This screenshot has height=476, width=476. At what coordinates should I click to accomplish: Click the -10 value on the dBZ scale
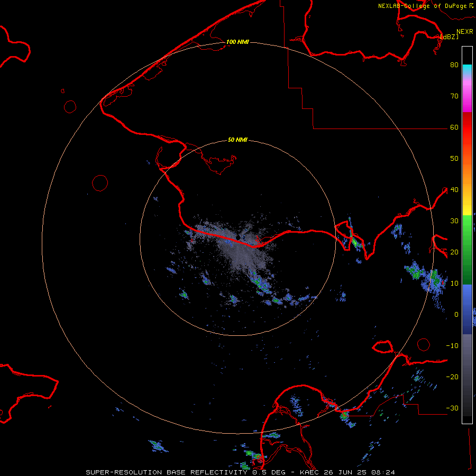tap(452, 346)
